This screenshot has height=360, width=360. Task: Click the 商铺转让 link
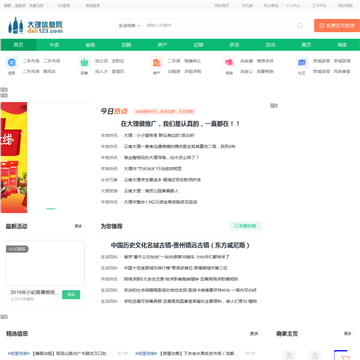click(x=193, y=61)
